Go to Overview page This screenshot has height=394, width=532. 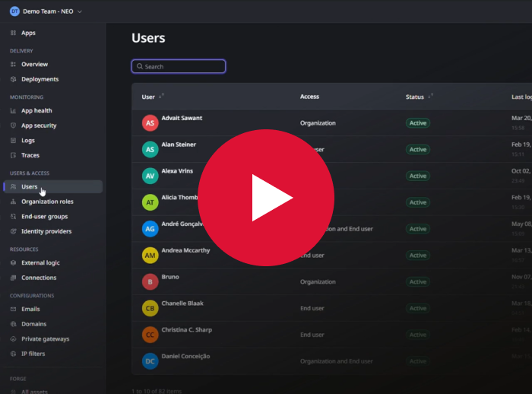point(35,64)
